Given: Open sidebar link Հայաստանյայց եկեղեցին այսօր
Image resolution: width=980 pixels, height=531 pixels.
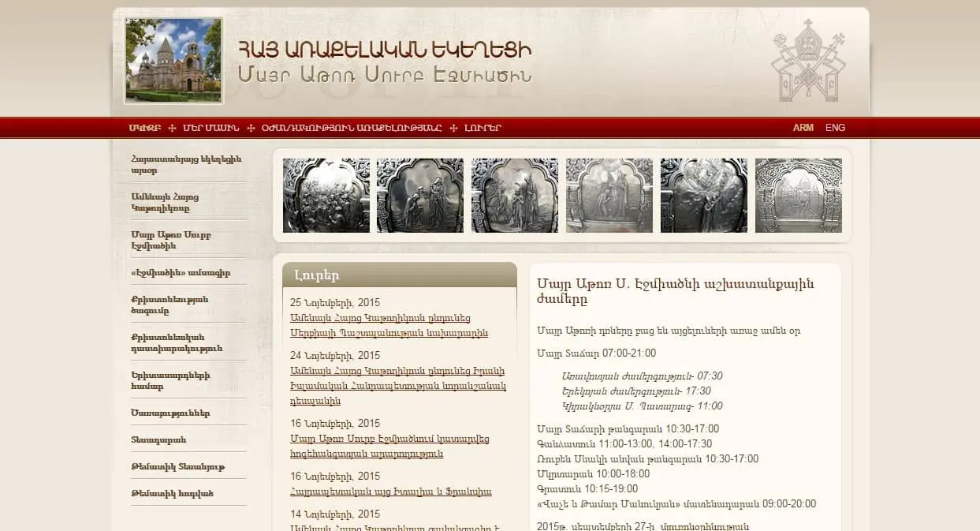Looking at the screenshot, I should (187, 164).
